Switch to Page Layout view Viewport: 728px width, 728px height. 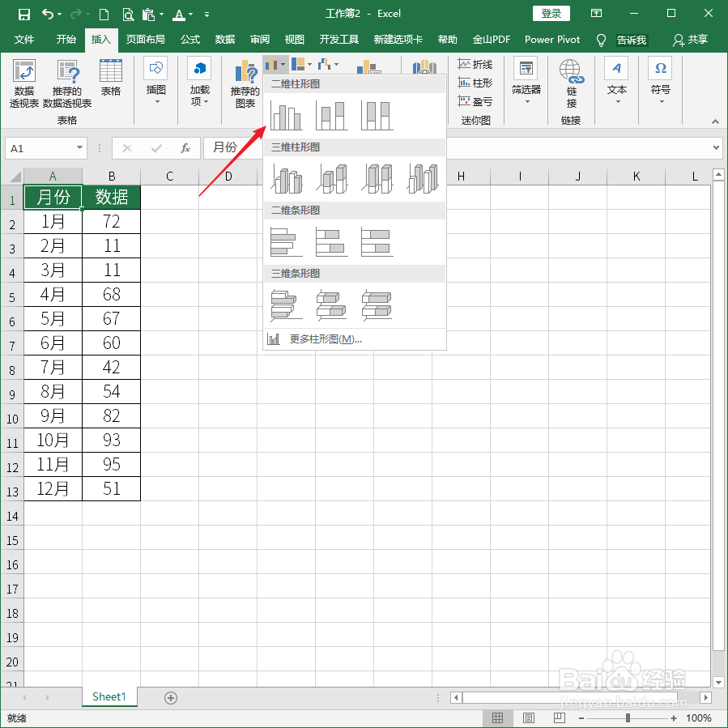click(528, 717)
